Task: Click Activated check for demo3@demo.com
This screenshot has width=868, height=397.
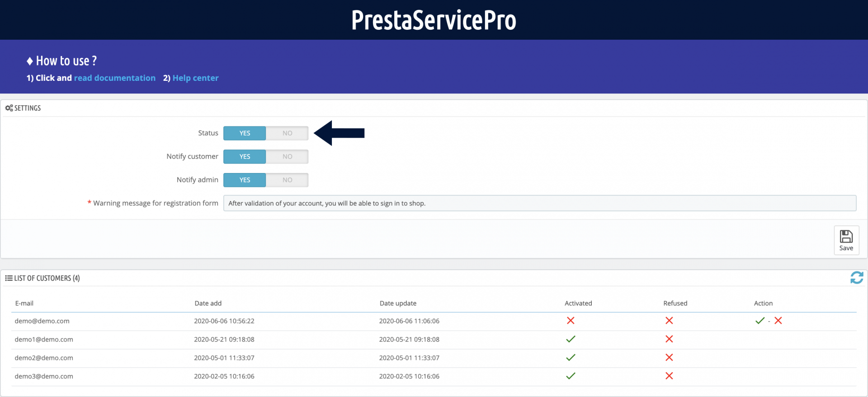Action: click(x=571, y=376)
